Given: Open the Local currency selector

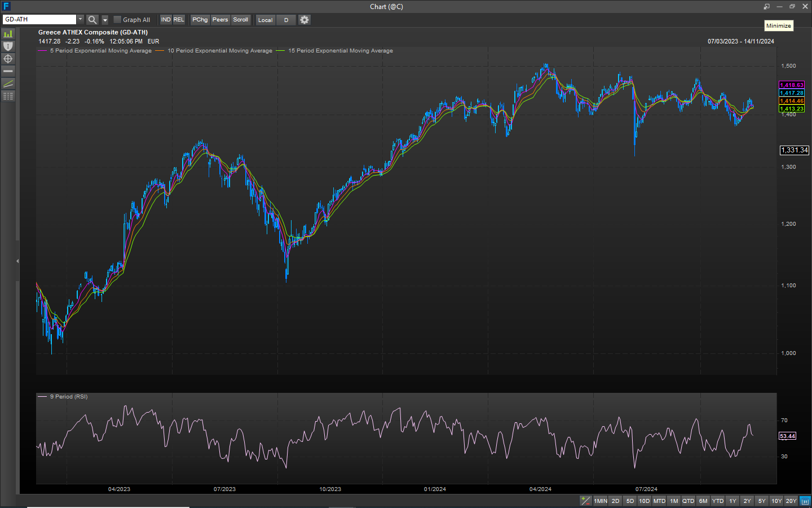Looking at the screenshot, I should click(x=266, y=20).
